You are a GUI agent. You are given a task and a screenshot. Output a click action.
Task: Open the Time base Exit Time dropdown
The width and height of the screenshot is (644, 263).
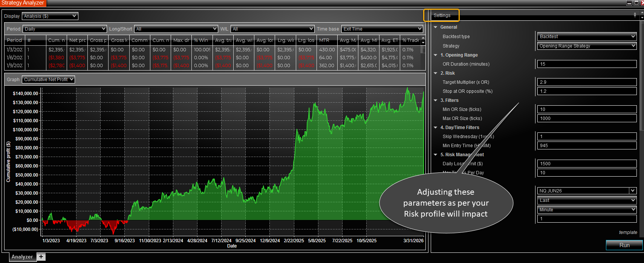click(x=382, y=29)
